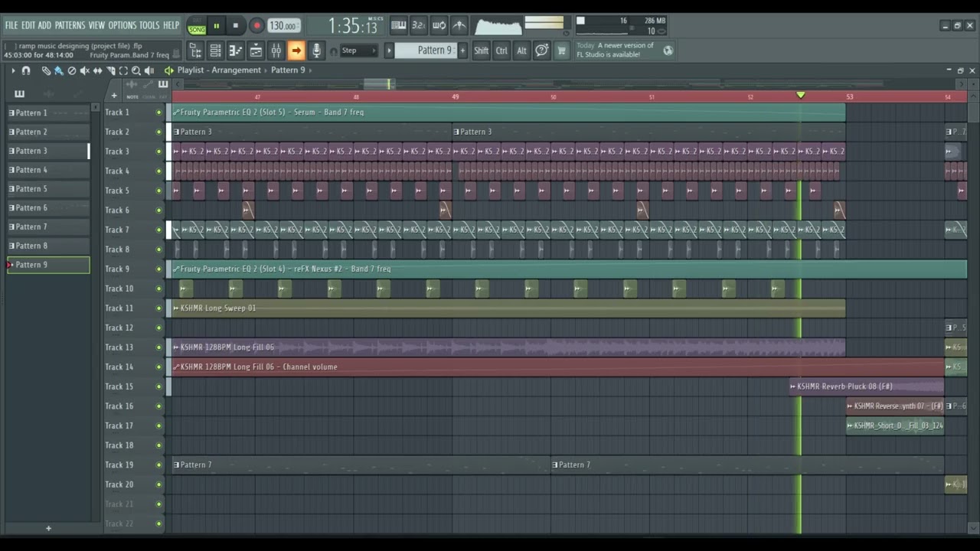Mute Track 9 with green light
This screenshot has height=551, width=980.
[x=159, y=269]
